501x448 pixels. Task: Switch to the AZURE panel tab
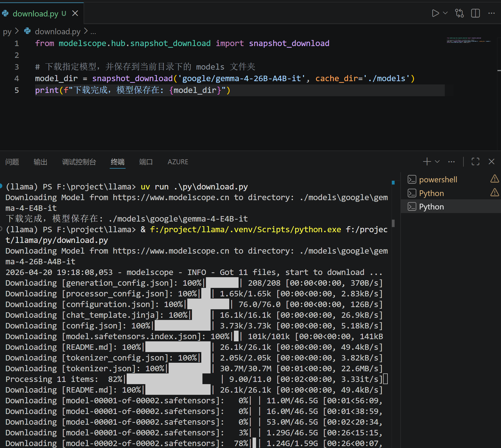click(178, 162)
